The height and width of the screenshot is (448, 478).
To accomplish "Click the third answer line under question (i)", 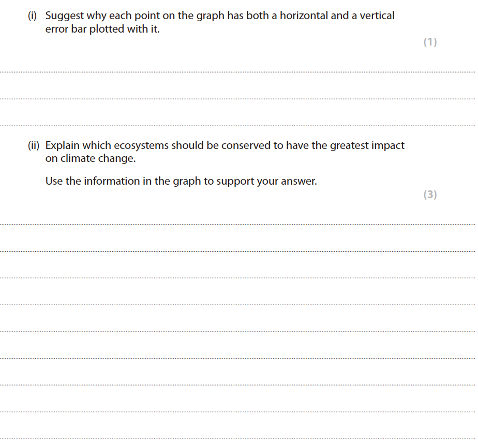I will click(238, 125).
